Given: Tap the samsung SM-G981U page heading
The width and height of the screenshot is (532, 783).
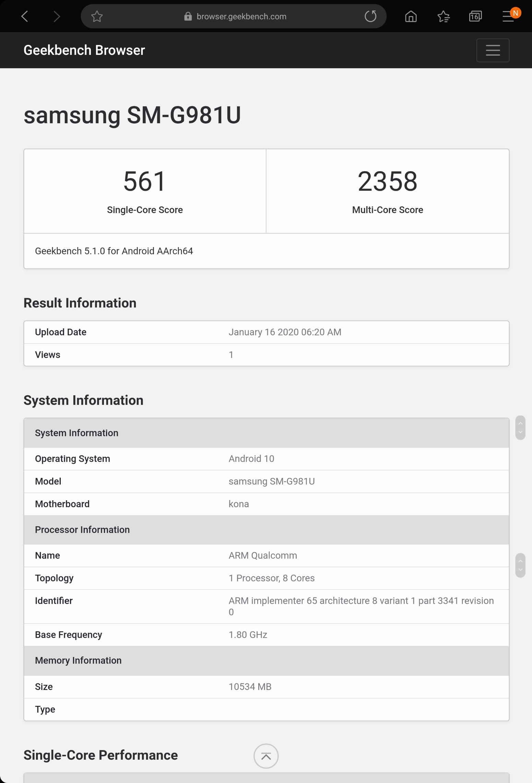Looking at the screenshot, I should pyautogui.click(x=132, y=115).
